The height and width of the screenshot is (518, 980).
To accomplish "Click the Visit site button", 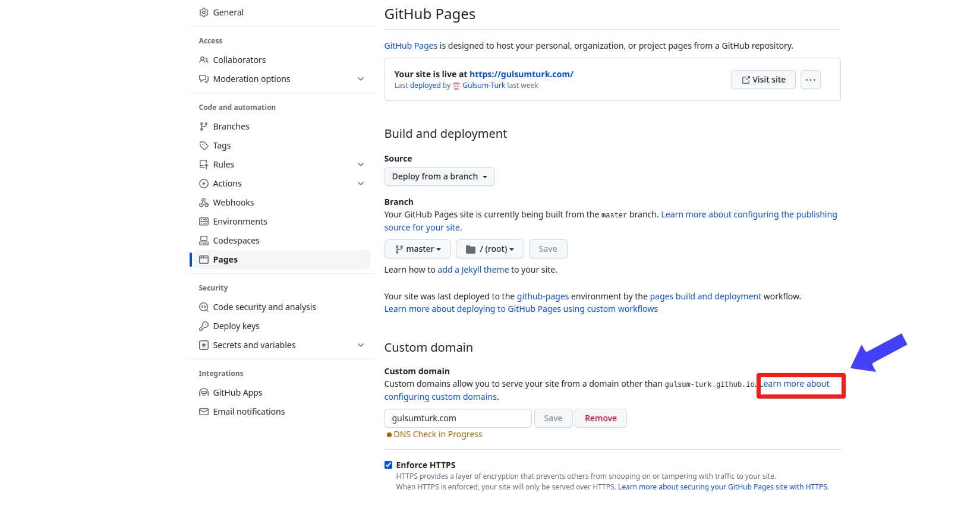I will click(x=763, y=80).
